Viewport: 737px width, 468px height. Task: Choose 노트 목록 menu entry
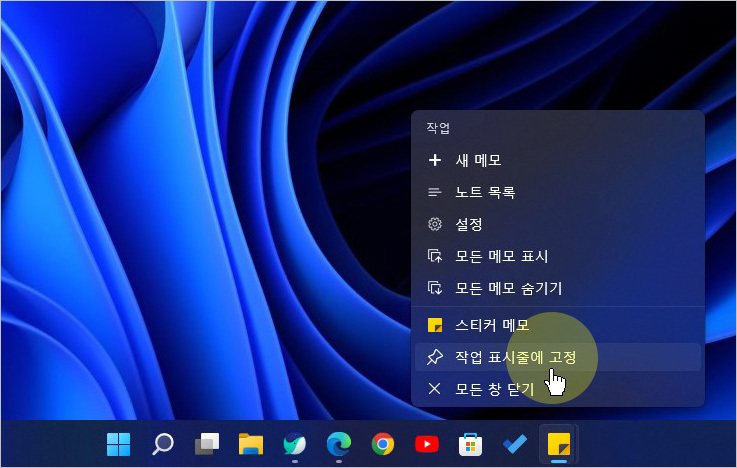(558, 192)
